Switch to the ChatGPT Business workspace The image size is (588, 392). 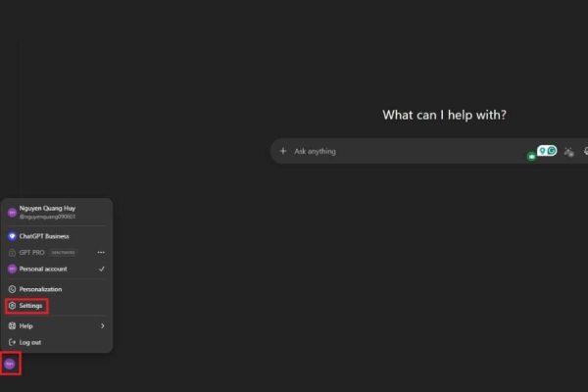[44, 236]
